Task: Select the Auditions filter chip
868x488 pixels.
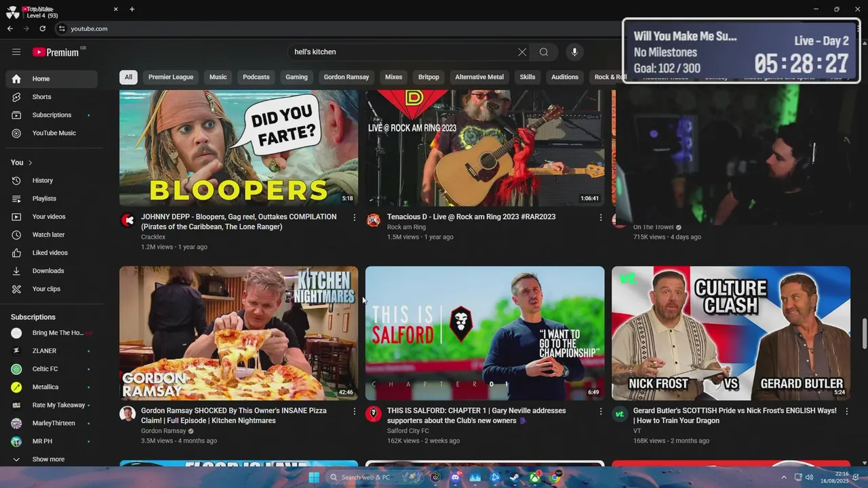Action: [x=565, y=77]
